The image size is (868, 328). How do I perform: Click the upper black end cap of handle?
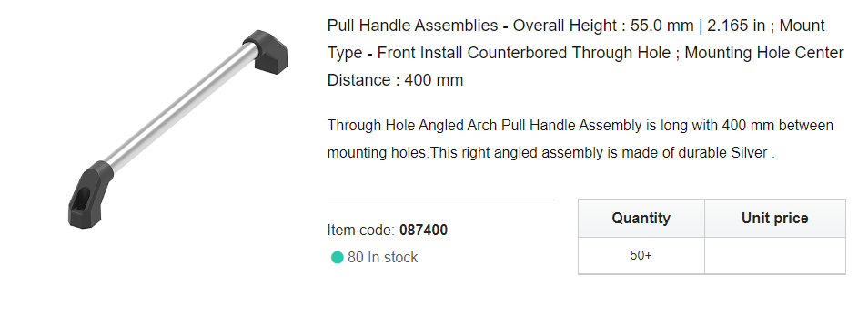(x=267, y=51)
